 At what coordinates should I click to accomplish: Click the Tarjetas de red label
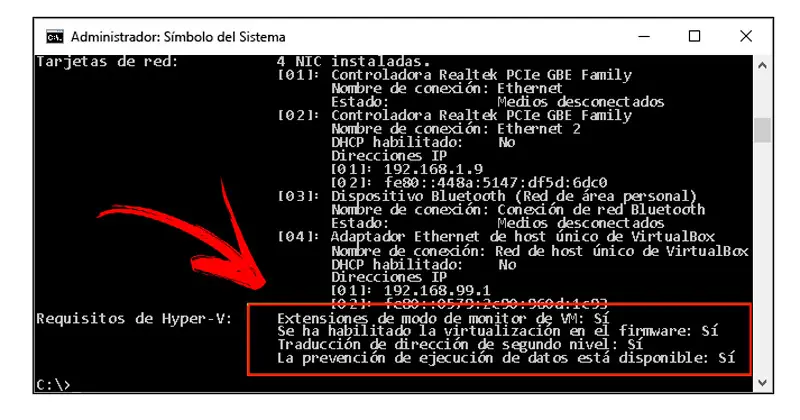tap(107, 62)
